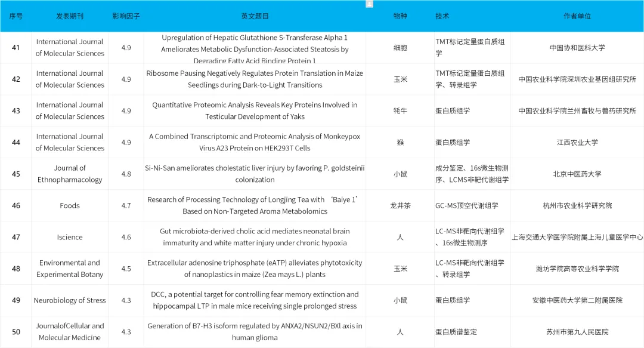Click the 苏州市第九人民医院 affiliation cell
This screenshot has width=644, height=348.
(x=577, y=331)
